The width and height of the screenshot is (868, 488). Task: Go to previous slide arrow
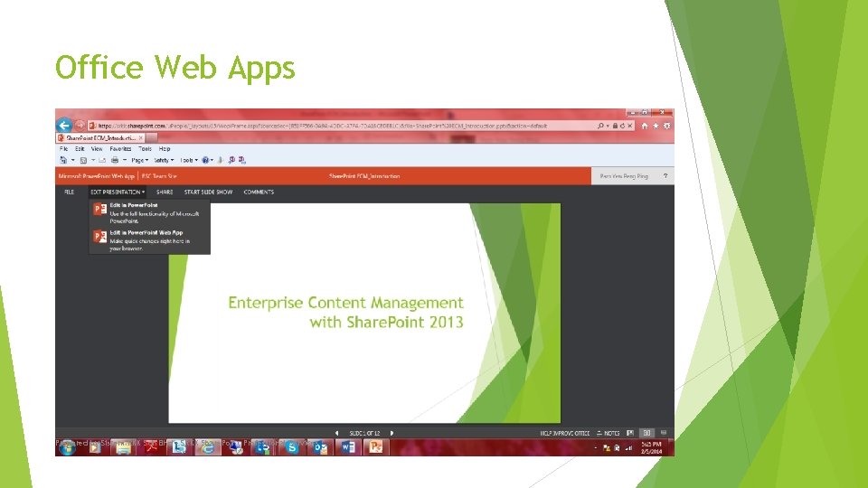click(336, 433)
